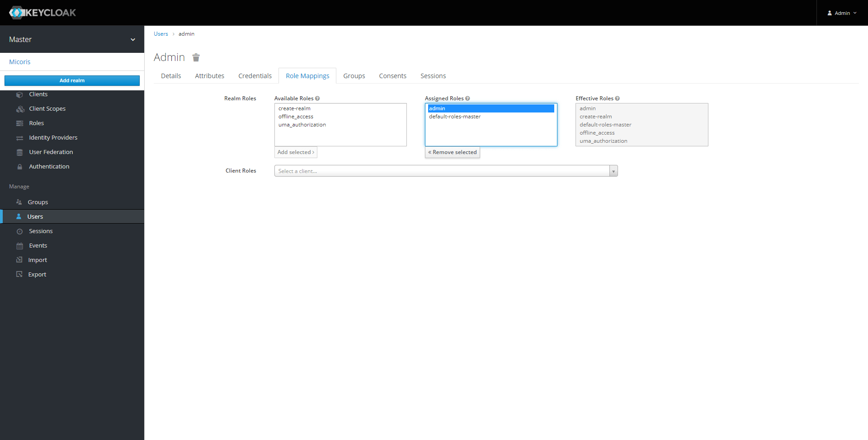The image size is (868, 440).
Task: Switch to the Consents tab
Action: tap(393, 76)
